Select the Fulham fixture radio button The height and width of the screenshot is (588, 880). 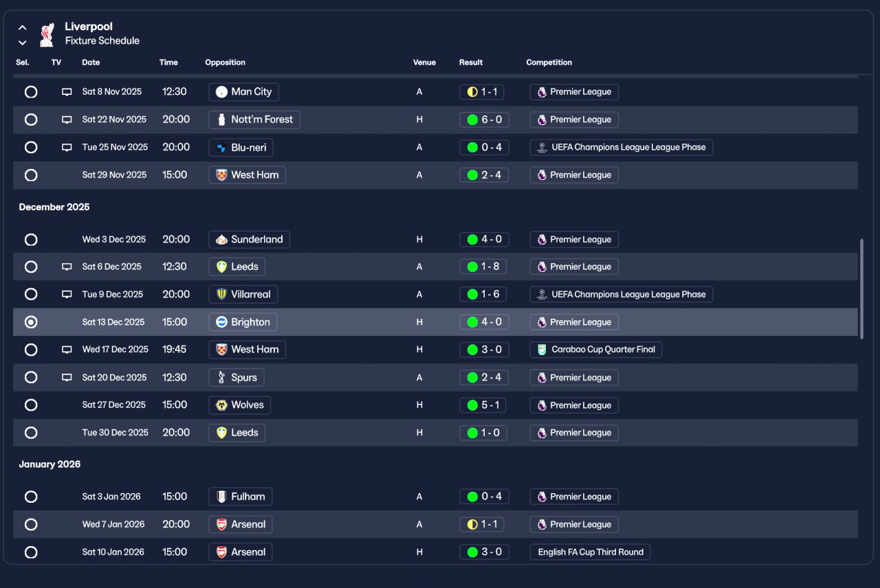(31, 497)
